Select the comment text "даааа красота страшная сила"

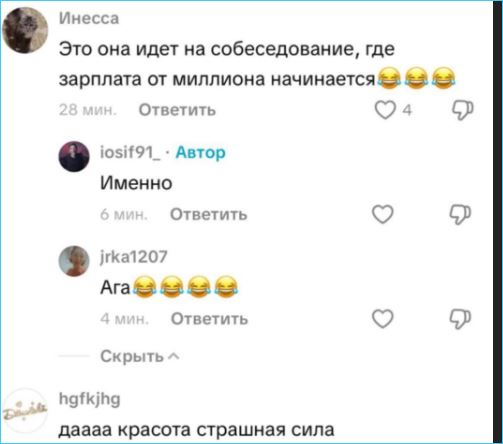196,429
